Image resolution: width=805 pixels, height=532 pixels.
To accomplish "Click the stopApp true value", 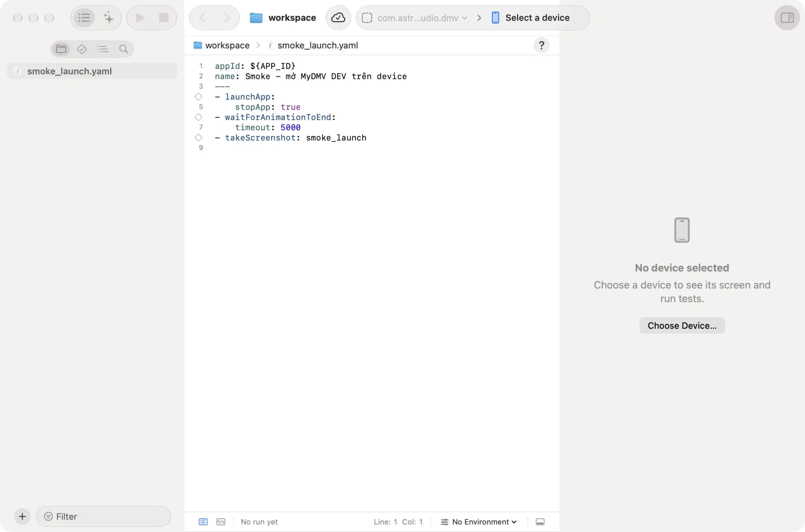I will [290, 107].
